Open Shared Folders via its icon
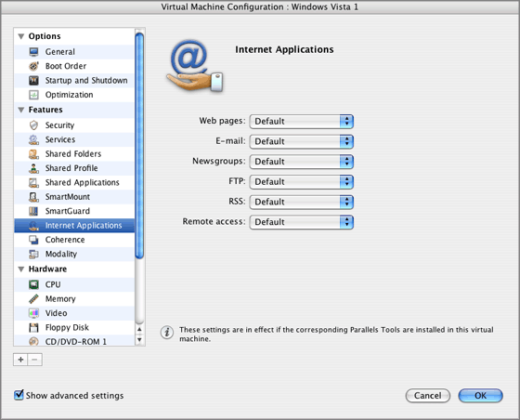Viewport: 520px width, 420px height. tap(33, 154)
